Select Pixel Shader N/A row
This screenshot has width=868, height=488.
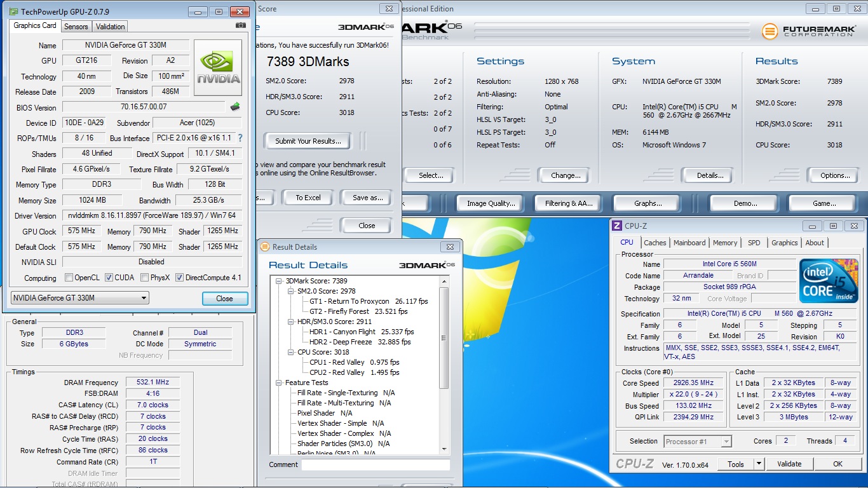click(x=325, y=413)
